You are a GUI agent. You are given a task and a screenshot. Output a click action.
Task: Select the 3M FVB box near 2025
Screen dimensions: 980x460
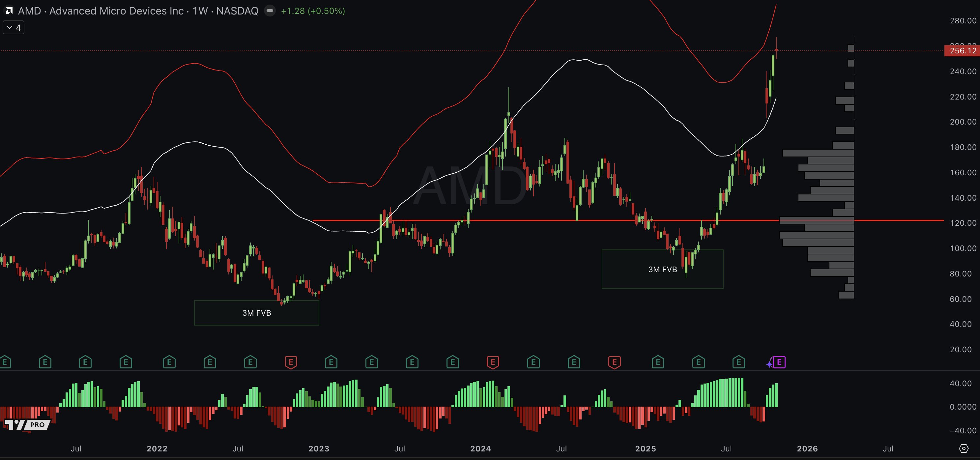(662, 269)
